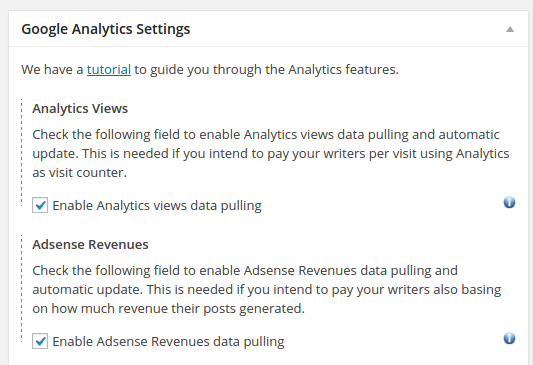
Task: Click the Adsense Revenues description paragraph
Action: pos(267,290)
